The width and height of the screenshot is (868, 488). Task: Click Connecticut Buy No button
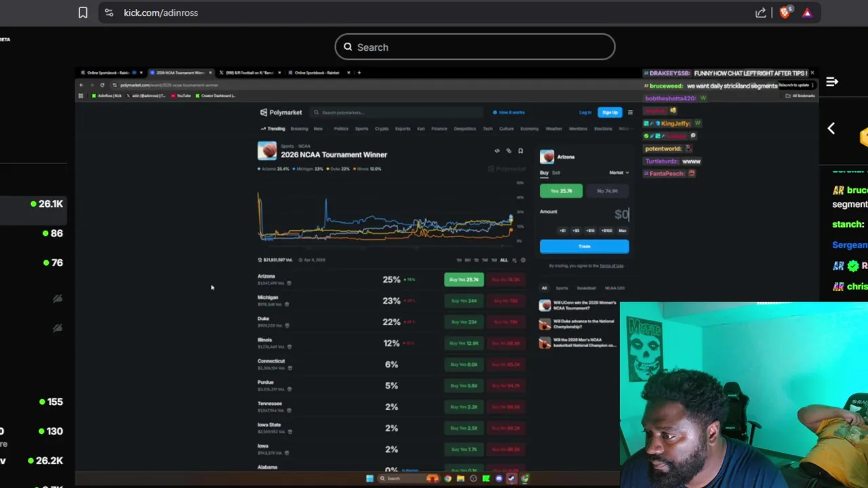click(x=507, y=365)
